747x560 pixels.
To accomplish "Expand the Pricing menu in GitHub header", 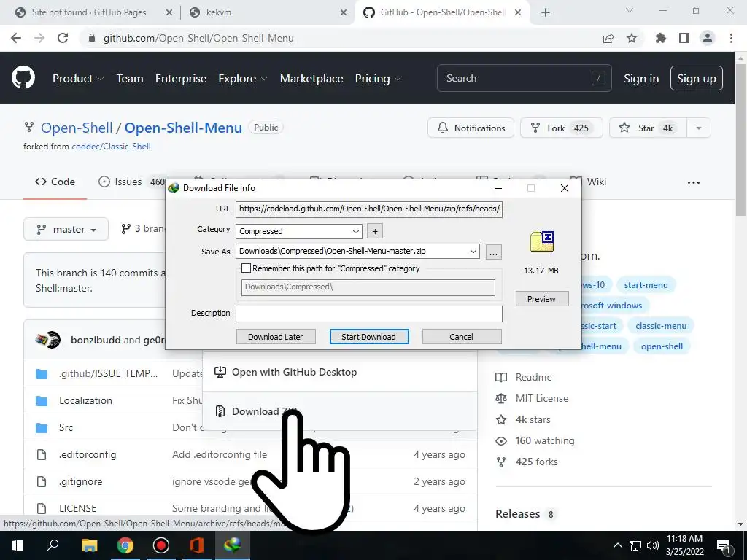I will click(x=379, y=79).
